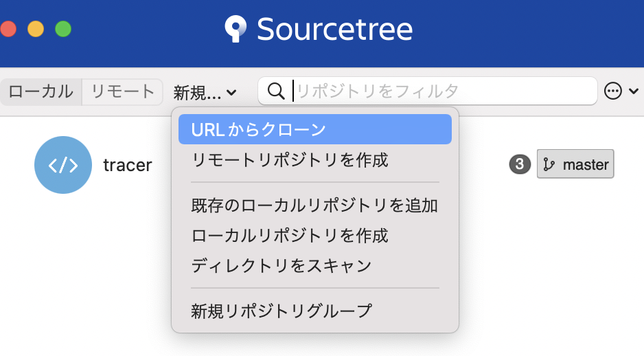644x356 pixels.
Task: Select 既存のローカルリポジトリを追加 option
Action: pos(314,205)
